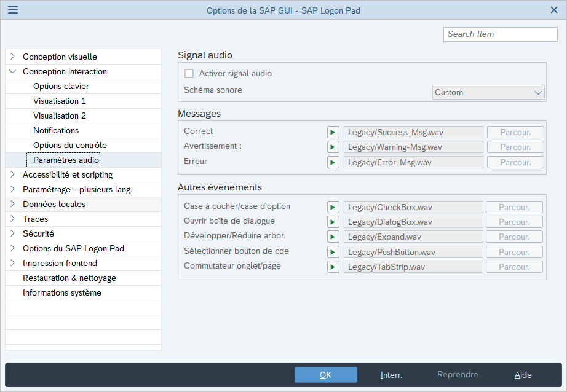Close the SAP GUI options dialog
This screenshot has height=392, width=567.
coord(554,10)
